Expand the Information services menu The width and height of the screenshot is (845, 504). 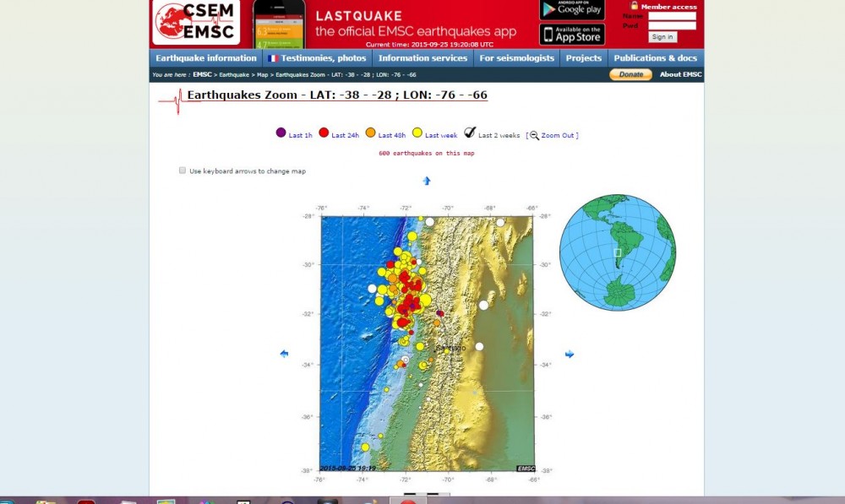[422, 58]
